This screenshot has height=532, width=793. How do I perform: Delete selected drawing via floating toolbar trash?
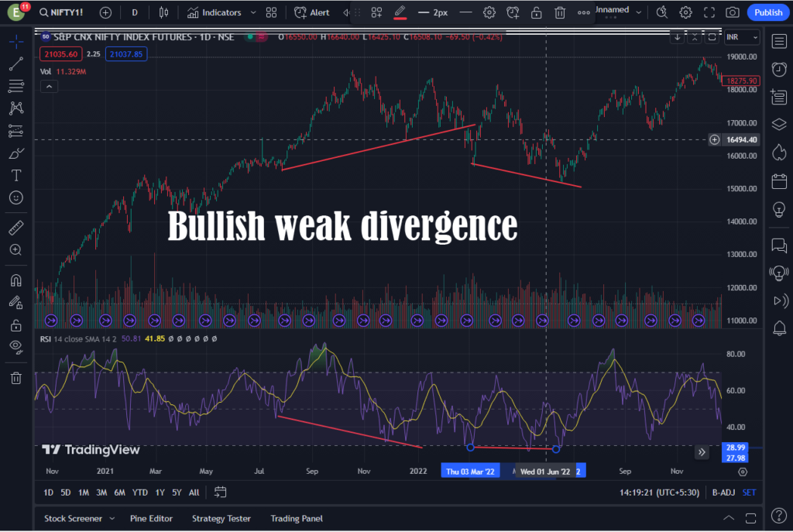coord(560,12)
